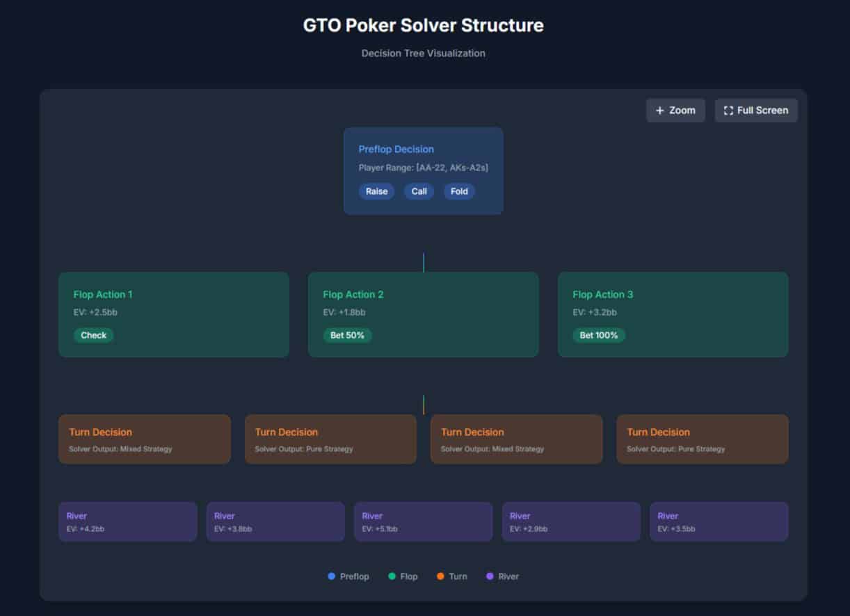Viewport: 850px width, 616px height.
Task: Click the River legend label
Action: pos(508,576)
